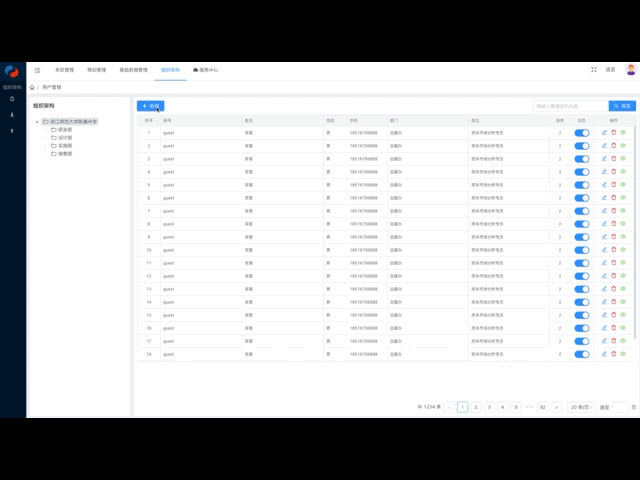Edit the user in row 3
This screenshot has height=480, width=640.
coord(604,159)
